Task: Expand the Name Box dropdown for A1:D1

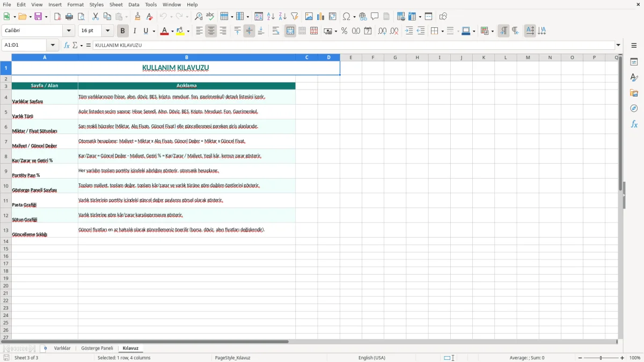Action: (x=53, y=46)
